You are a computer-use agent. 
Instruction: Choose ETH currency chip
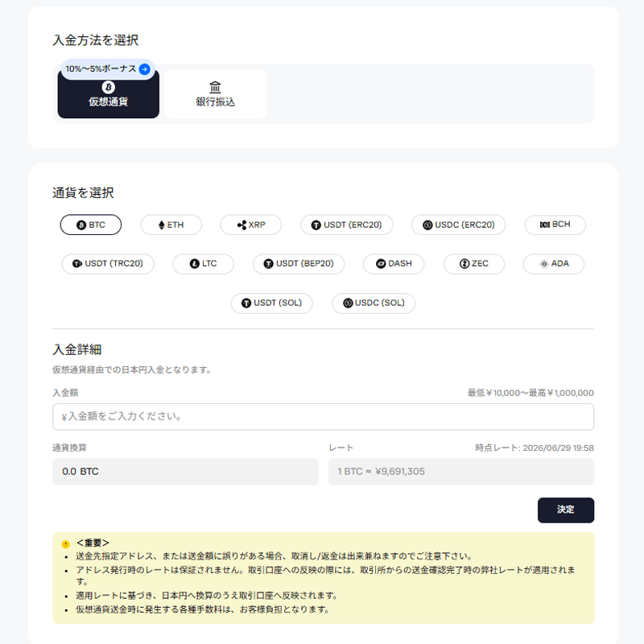171,225
